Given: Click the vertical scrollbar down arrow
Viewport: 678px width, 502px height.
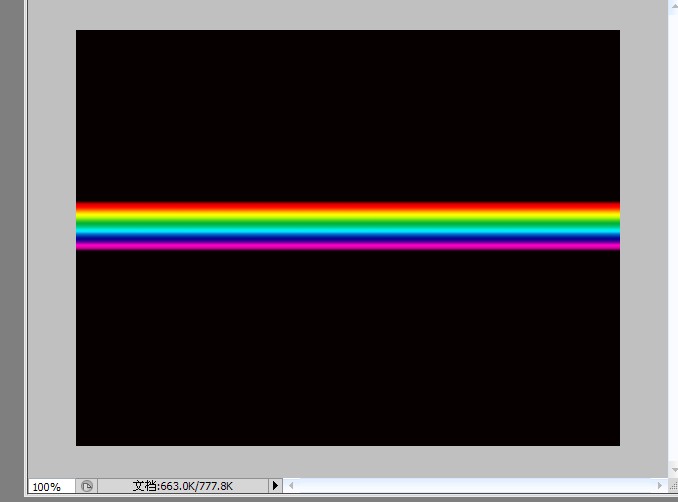Looking at the screenshot, I should click(674, 470).
